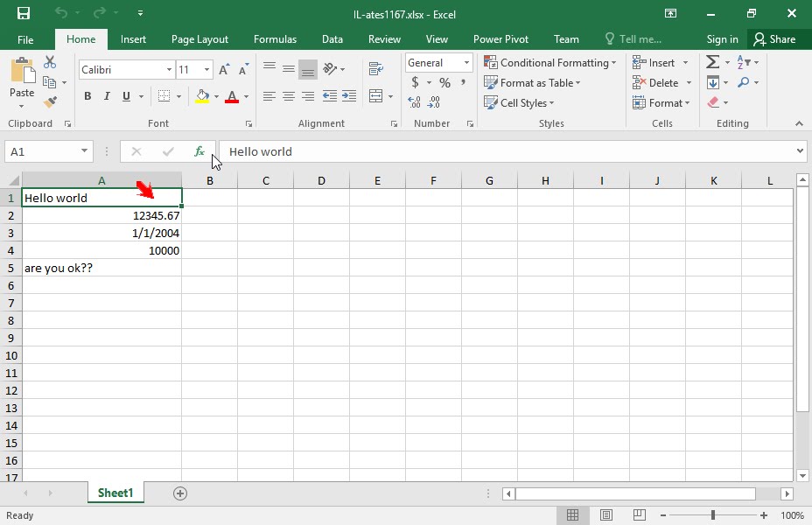Open Find & Select magnifier
Screen dimensions: 812x525
[x=744, y=82]
